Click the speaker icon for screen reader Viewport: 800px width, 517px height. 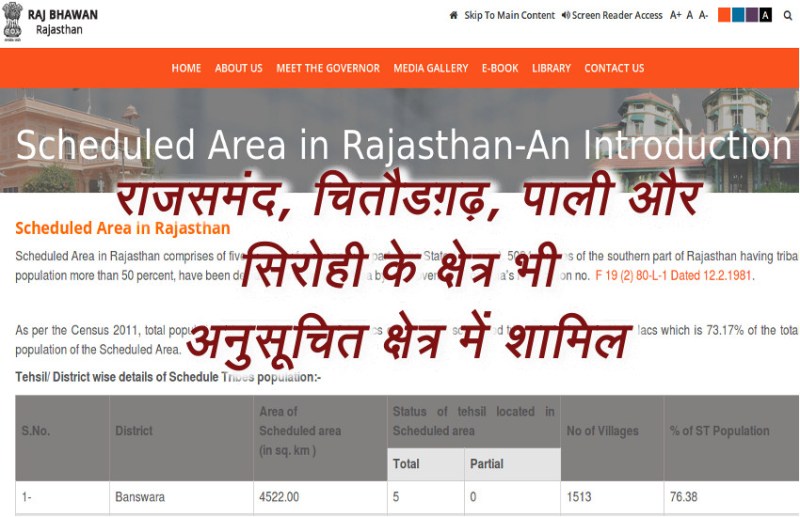point(566,16)
